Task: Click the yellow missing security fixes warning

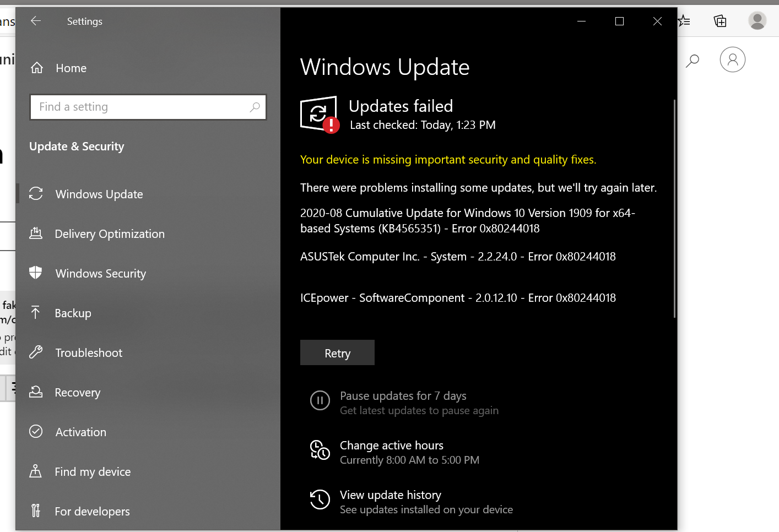Action: pos(448,159)
